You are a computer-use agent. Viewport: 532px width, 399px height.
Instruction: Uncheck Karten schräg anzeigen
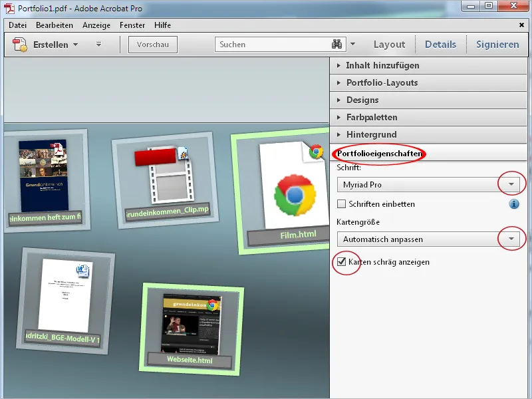click(341, 262)
